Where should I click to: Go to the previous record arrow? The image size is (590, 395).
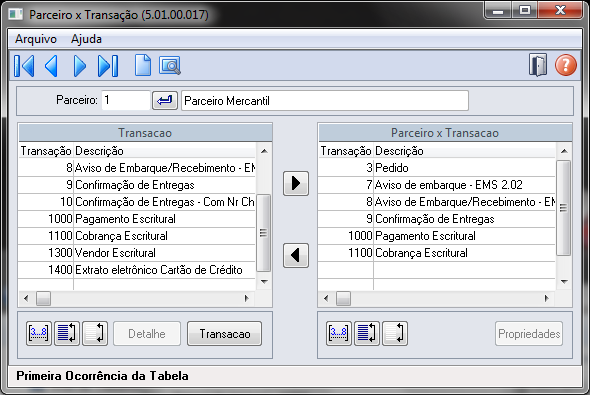pos(51,66)
